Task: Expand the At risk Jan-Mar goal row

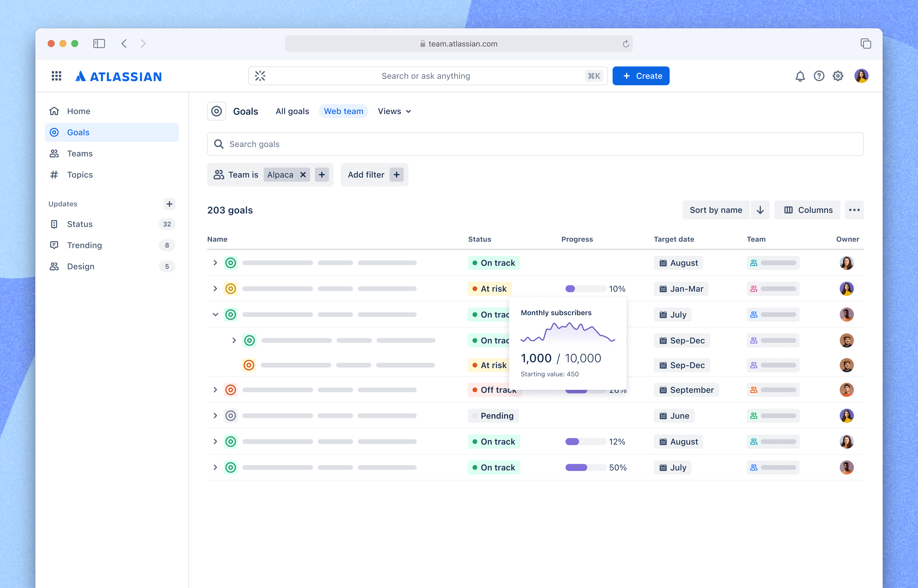Action: (x=215, y=289)
